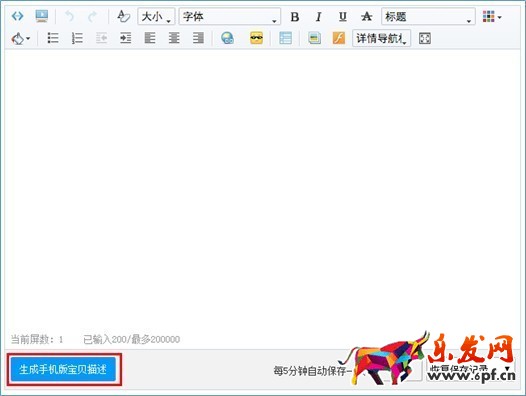Insert hyperlink using globe icon
Screen dimensions: 526x396
[x=227, y=38]
